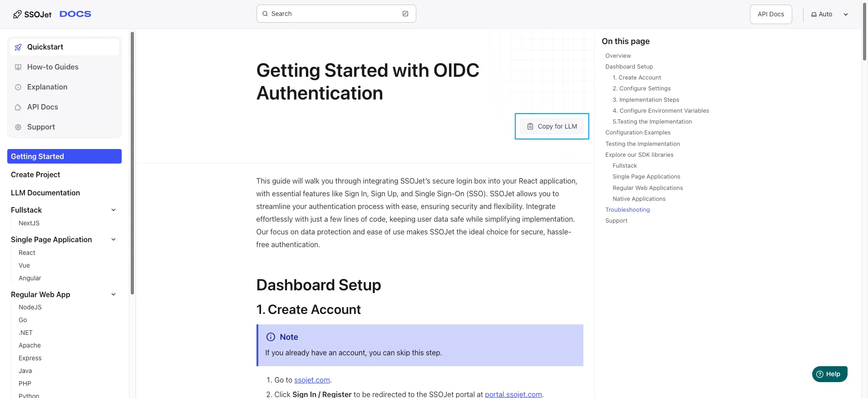Viewport: 868px width, 398px height.
Task: Click the Explanation info icon
Action: 18,87
